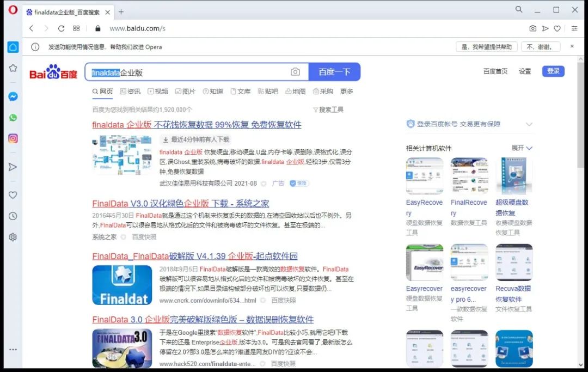The image size is (588, 372).
Task: Capture a snapshot with the camera icon
Action: [x=533, y=28]
